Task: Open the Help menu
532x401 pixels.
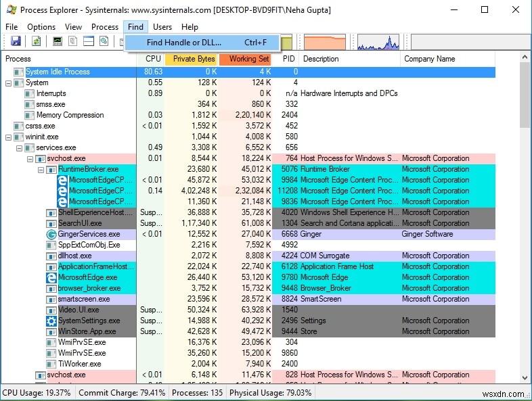Action: coord(190,27)
